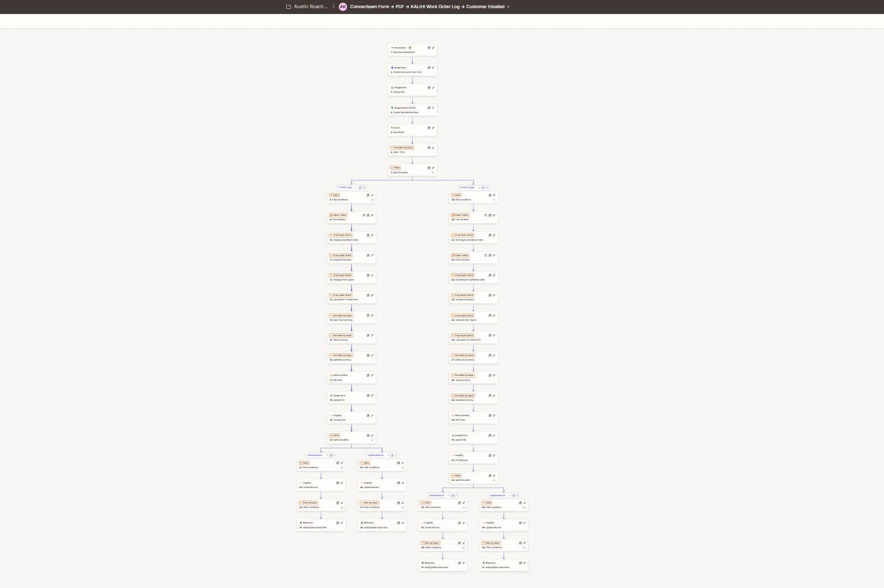Viewport: 884px width, 588px height.
Task: Click the edit pencil on step 22 Create Record
Action: tap(342, 483)
